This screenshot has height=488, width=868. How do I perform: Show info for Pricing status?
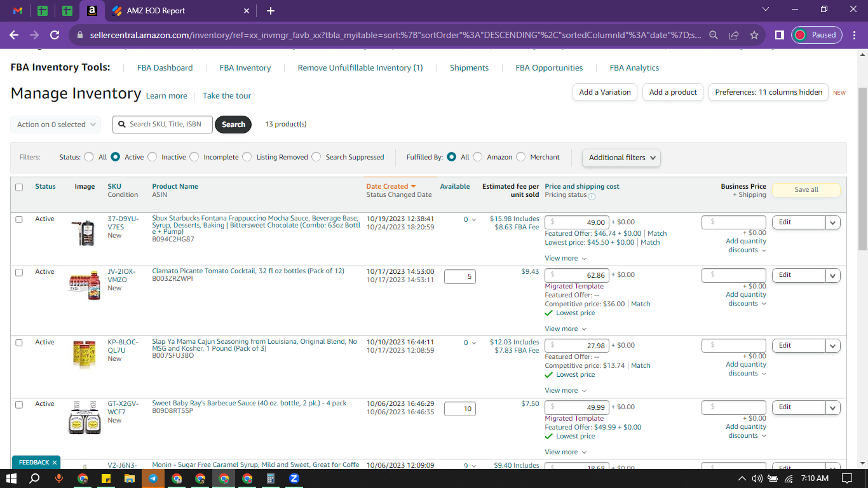pyautogui.click(x=592, y=196)
